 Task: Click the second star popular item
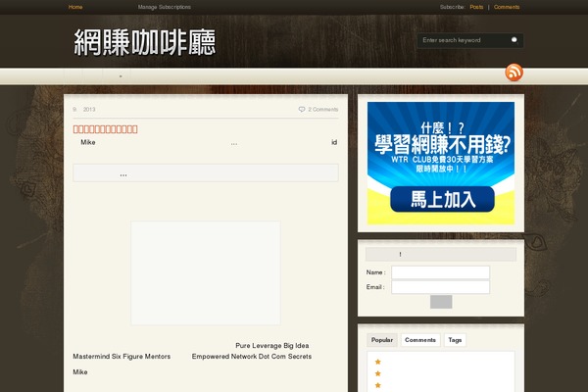click(x=378, y=373)
